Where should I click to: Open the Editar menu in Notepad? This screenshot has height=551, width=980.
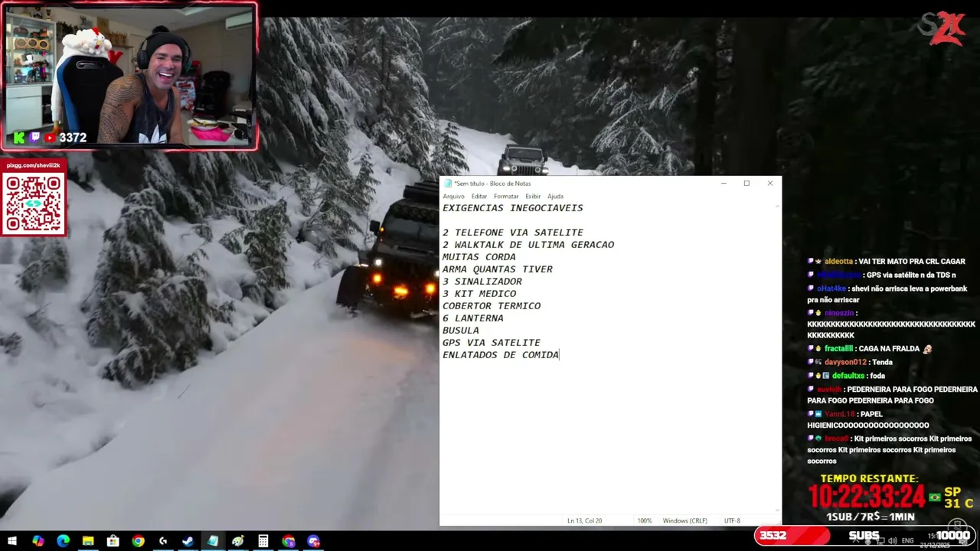[479, 197]
